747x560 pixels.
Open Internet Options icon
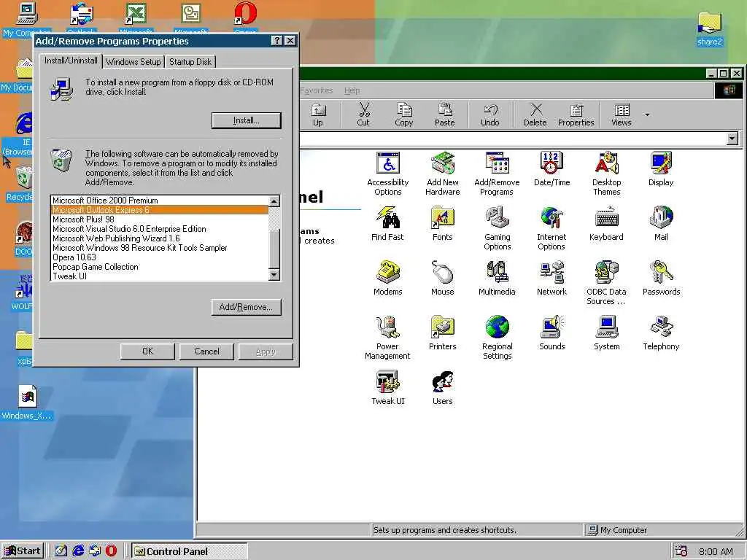tap(551, 228)
